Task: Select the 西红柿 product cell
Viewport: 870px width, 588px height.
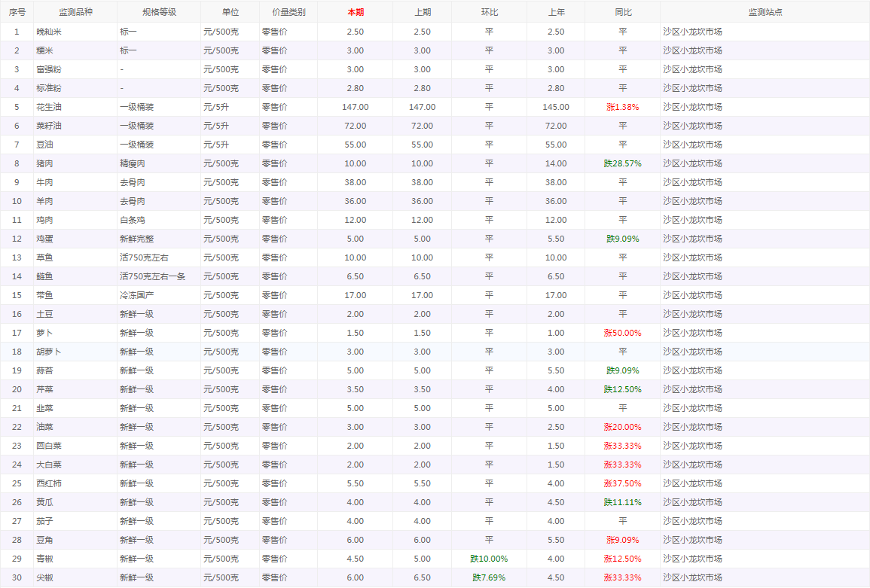Action: coord(50,483)
